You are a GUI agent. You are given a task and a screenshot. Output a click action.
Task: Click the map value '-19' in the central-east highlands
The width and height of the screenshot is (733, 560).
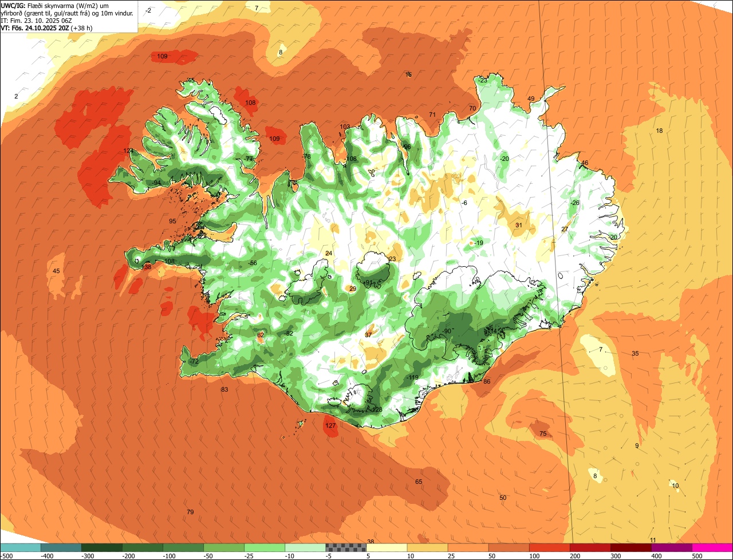coord(479,243)
